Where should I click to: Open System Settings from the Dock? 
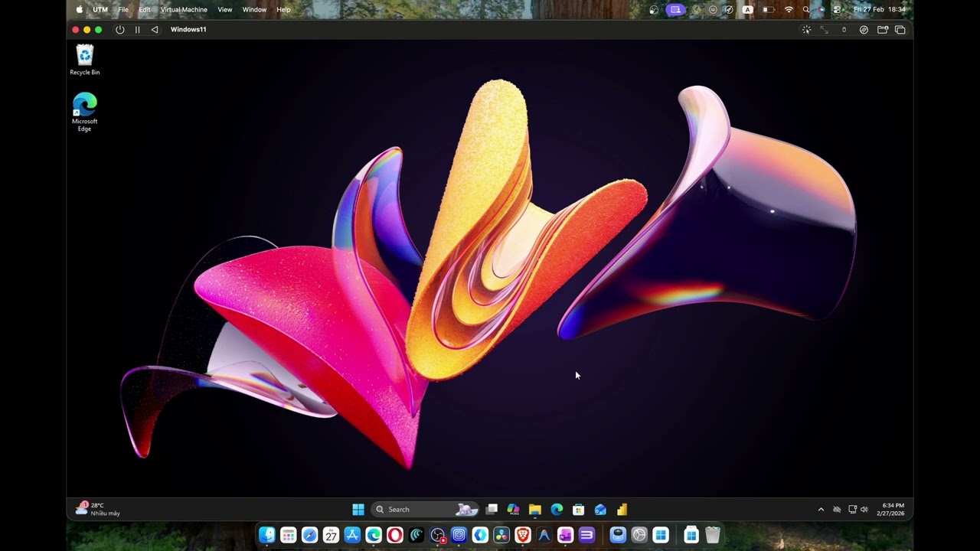tap(639, 535)
